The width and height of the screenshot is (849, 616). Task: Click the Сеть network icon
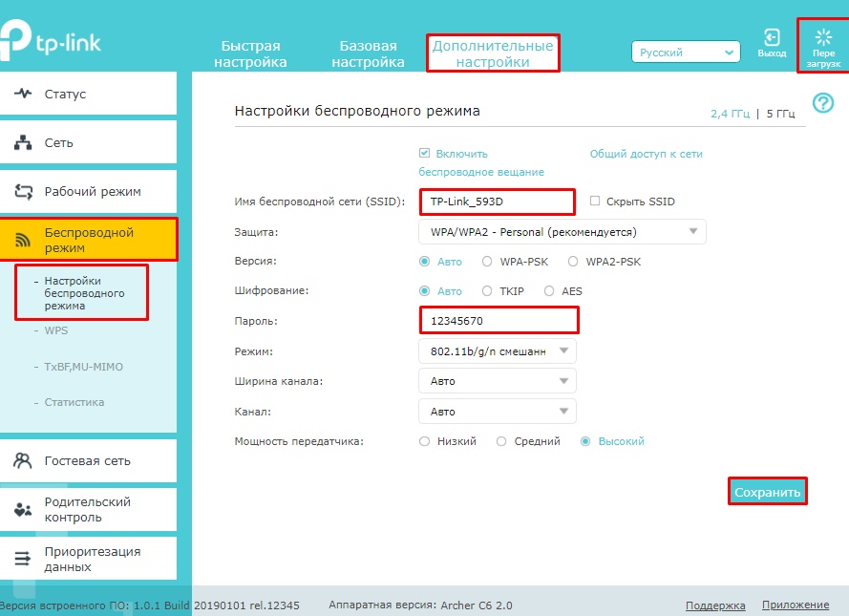(23, 142)
